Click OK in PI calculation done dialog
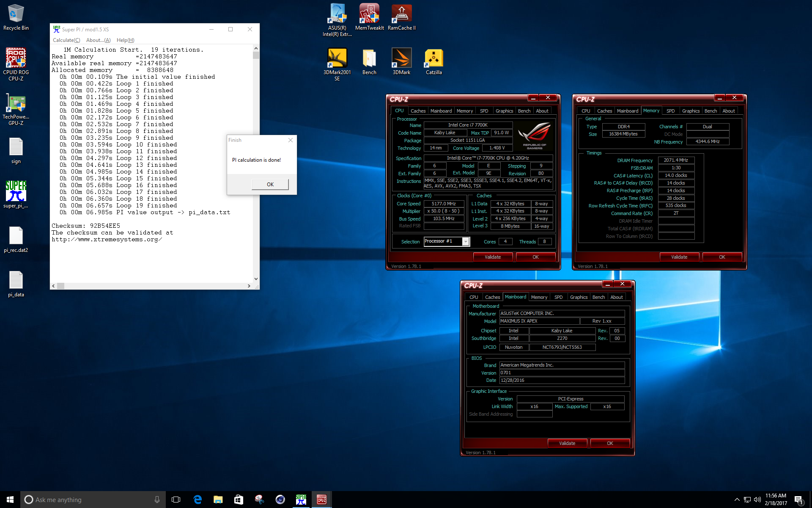The width and height of the screenshot is (812, 508). 270,184
